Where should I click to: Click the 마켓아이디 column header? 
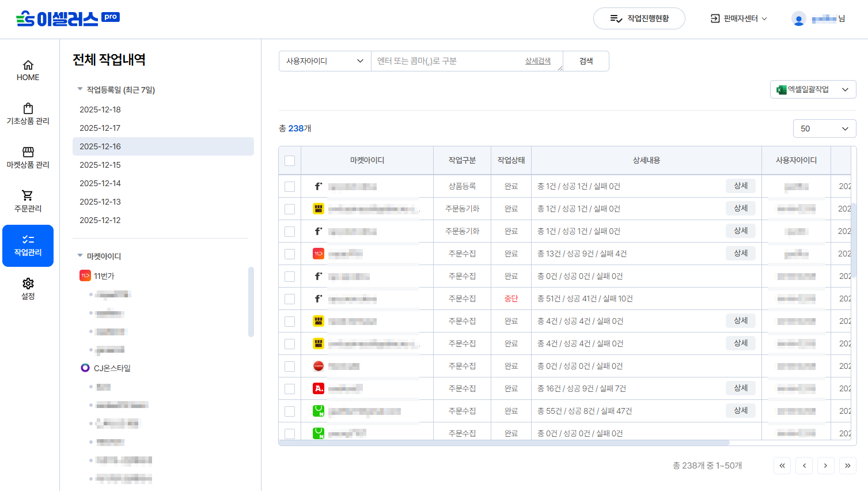tap(367, 160)
